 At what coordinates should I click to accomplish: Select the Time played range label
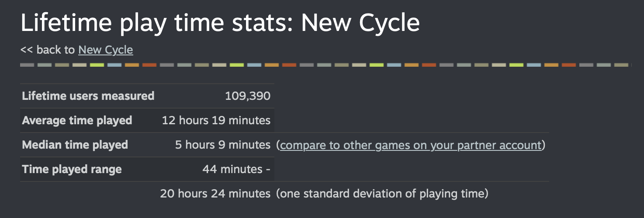pyautogui.click(x=72, y=169)
